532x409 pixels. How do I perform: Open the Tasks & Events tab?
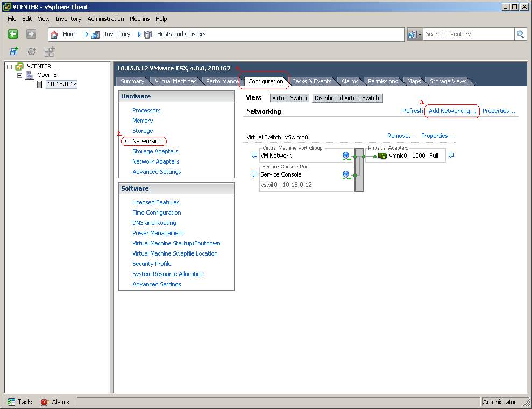pos(312,81)
